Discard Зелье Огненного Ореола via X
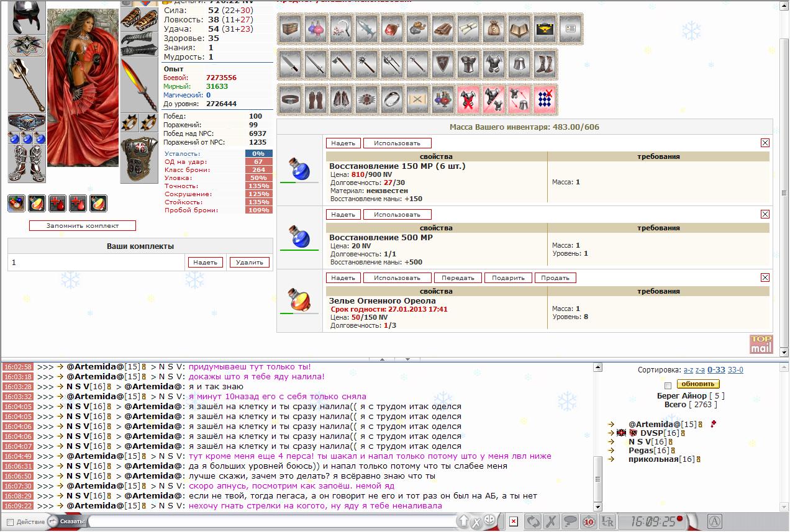 click(x=765, y=277)
